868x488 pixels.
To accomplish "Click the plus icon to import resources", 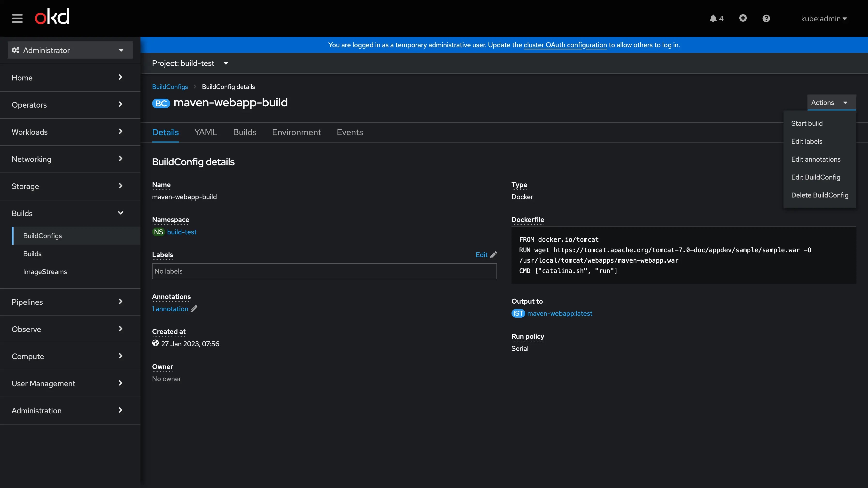I will point(743,18).
